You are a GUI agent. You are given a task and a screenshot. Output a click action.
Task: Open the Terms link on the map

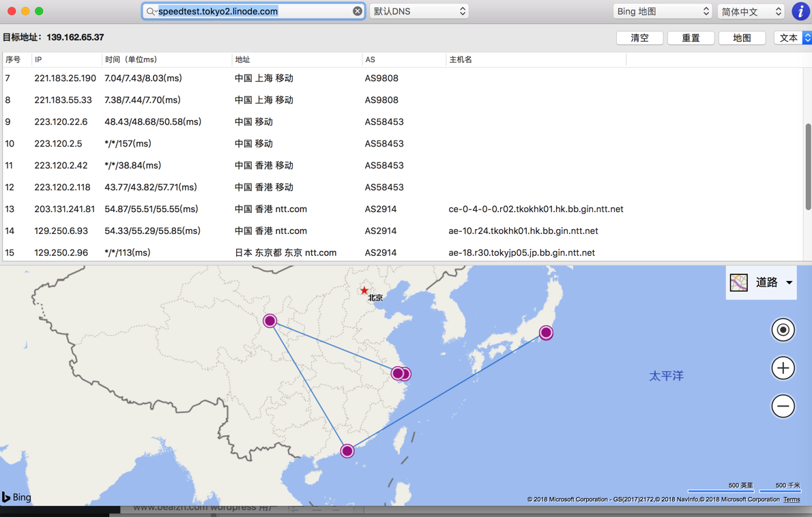[792, 499]
